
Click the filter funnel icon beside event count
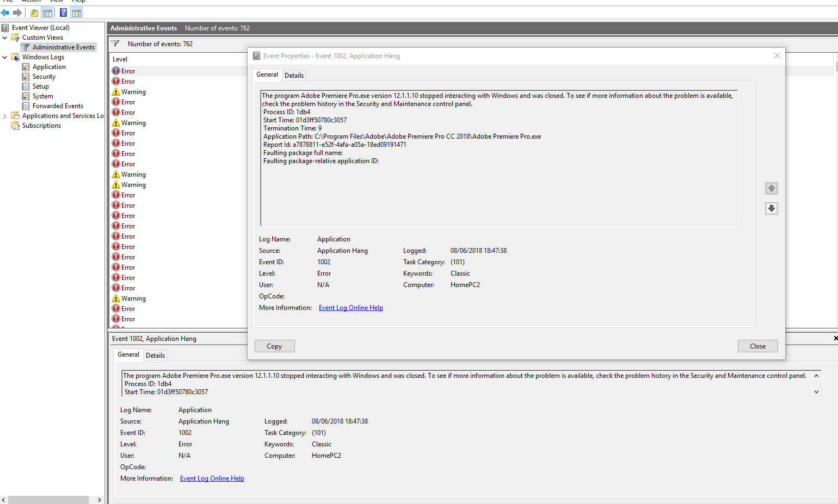(x=115, y=43)
